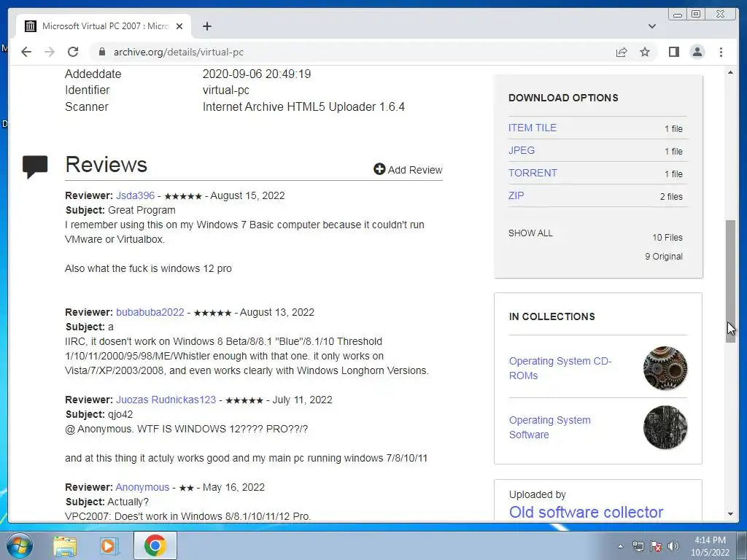The image size is (747, 560).
Task: Click the network tray icon
Action: pyautogui.click(x=638, y=546)
